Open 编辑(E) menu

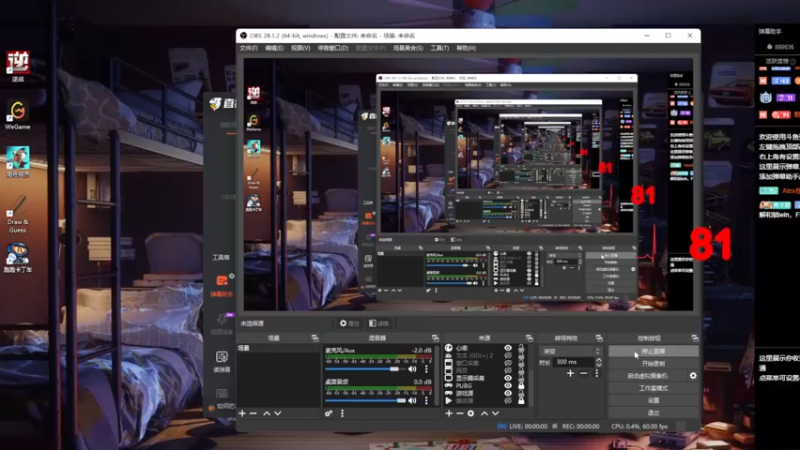pos(274,48)
